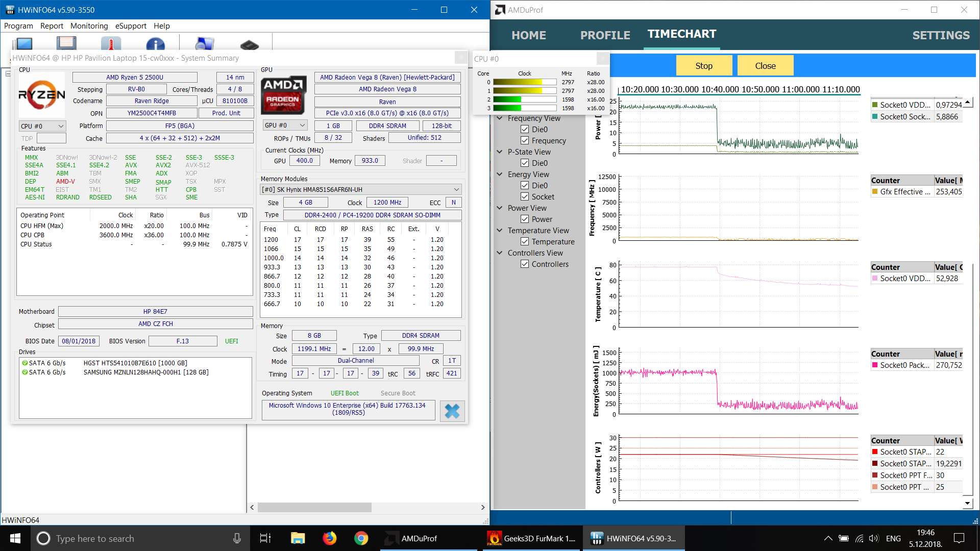Image resolution: width=980 pixels, height=551 pixels.
Task: Open the Action Center notification icon
Action: 959,538
